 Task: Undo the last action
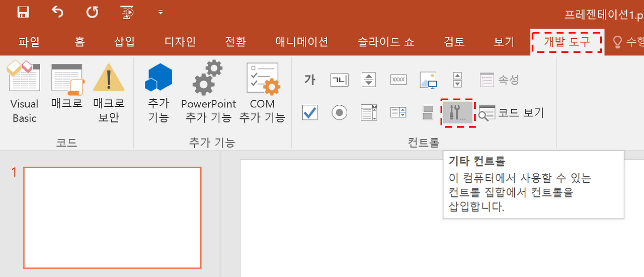tap(57, 12)
